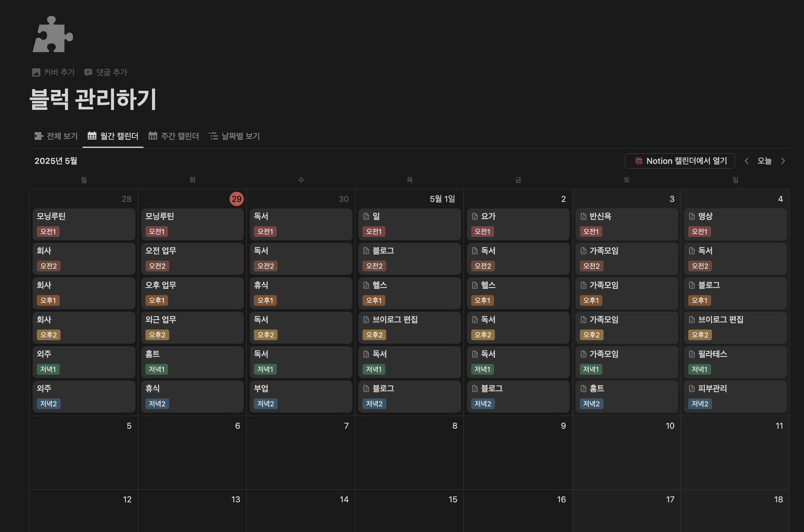
Task: Click page icon next to 반신욕 on May 3
Action: (583, 216)
